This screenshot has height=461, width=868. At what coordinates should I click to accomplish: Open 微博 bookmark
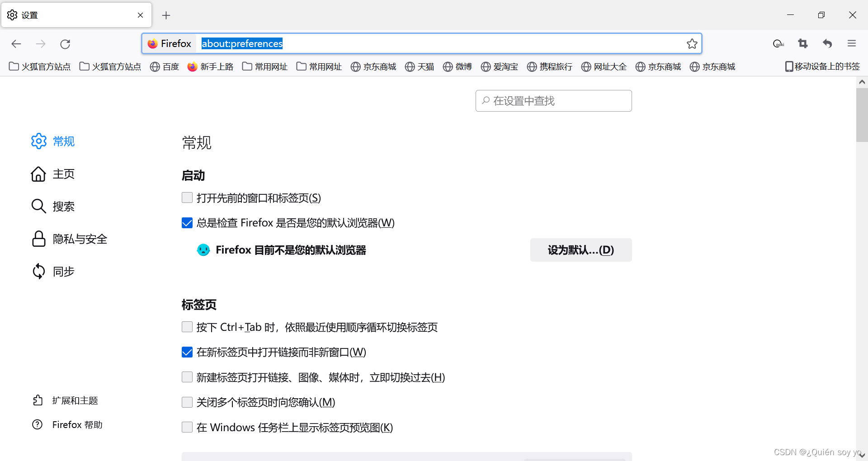[458, 67]
